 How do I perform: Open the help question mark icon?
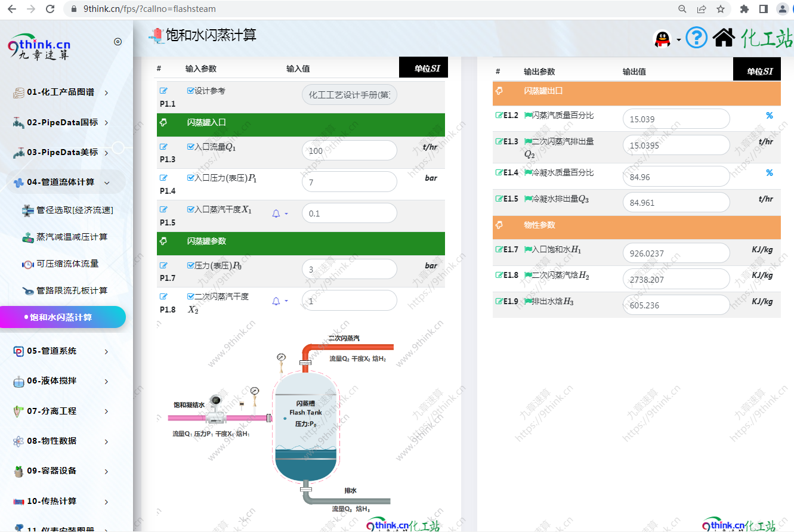[696, 38]
